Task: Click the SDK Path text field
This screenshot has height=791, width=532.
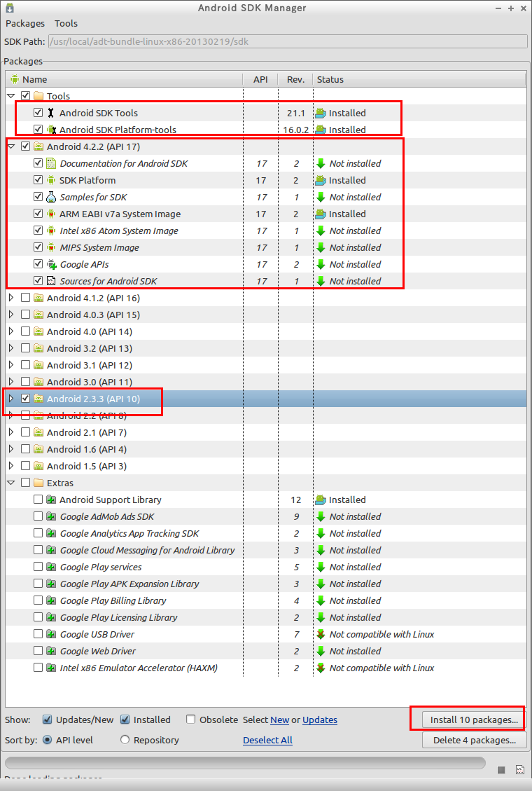Action: pos(288,41)
